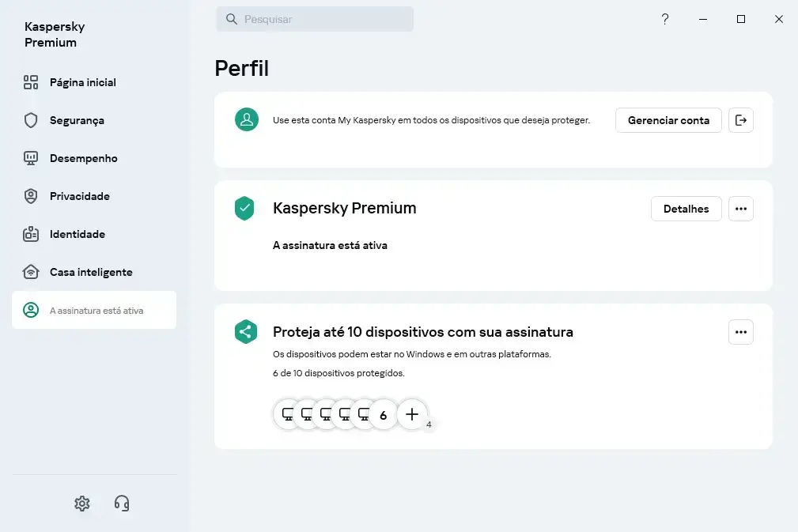
Task: Click the help question mark icon
Action: (x=665, y=19)
